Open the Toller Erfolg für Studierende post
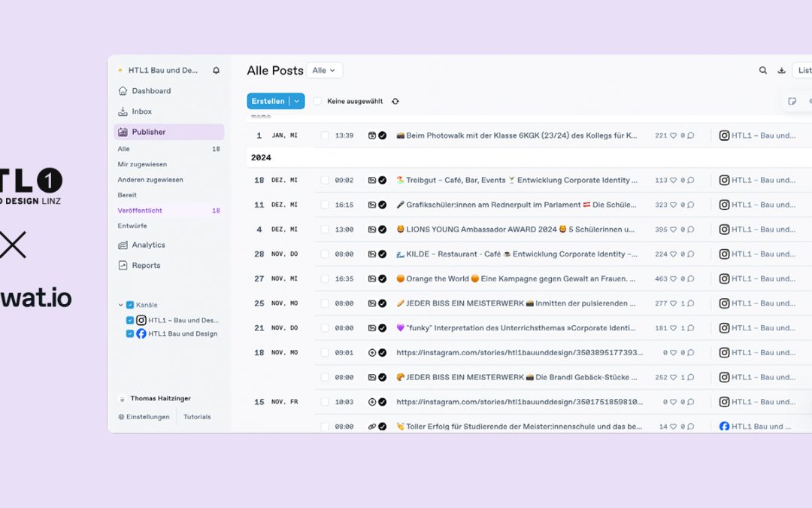 tap(519, 427)
